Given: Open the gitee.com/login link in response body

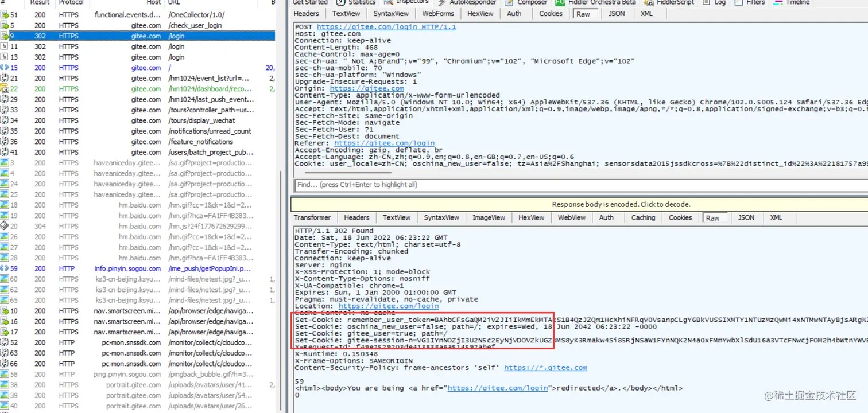Looking at the screenshot, I should (498, 388).
